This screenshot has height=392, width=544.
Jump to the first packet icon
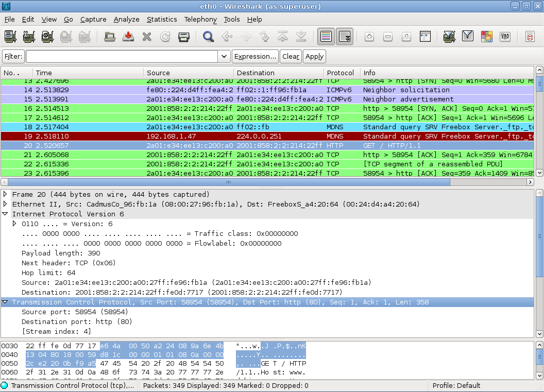point(283,37)
